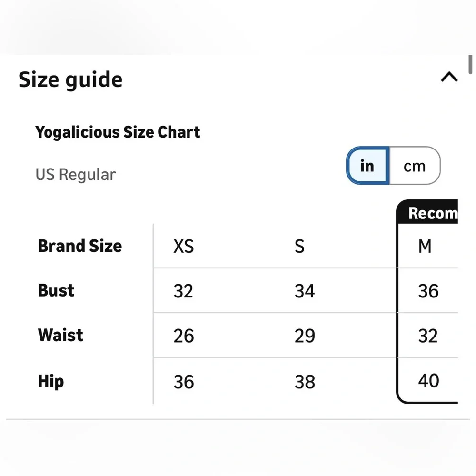Click the US Regular label
The height and width of the screenshot is (476, 476).
point(75,175)
